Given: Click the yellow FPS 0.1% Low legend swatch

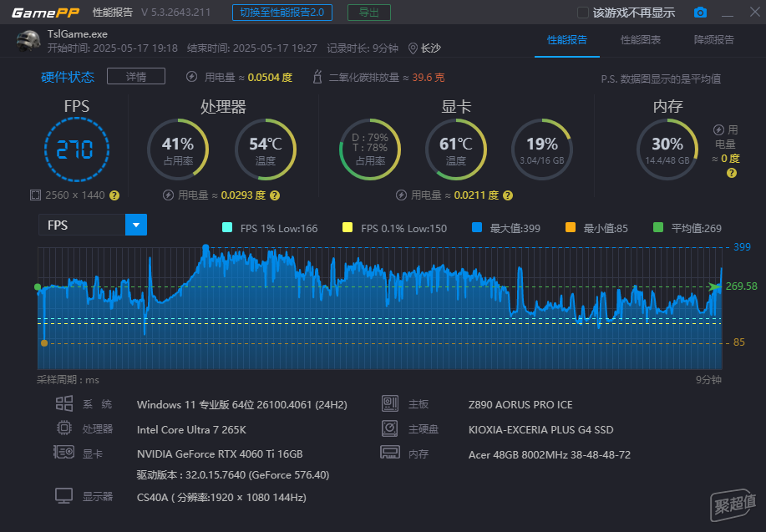Looking at the screenshot, I should pos(347,227).
